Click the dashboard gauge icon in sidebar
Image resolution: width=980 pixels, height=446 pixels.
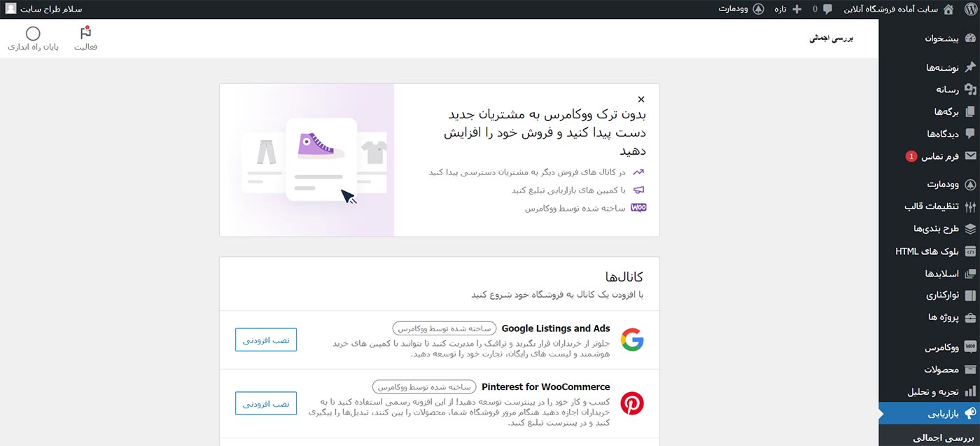(970, 39)
